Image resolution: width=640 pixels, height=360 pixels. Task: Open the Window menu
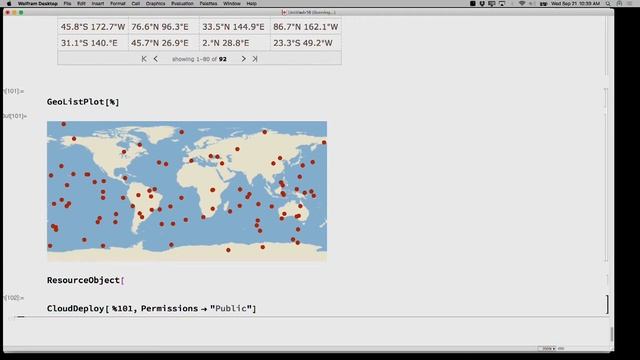(231, 3)
